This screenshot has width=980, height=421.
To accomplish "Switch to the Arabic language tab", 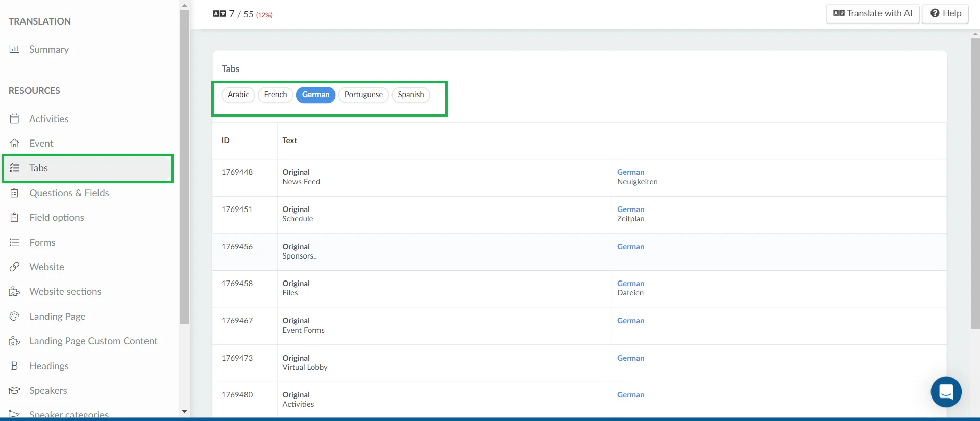I will pos(238,95).
